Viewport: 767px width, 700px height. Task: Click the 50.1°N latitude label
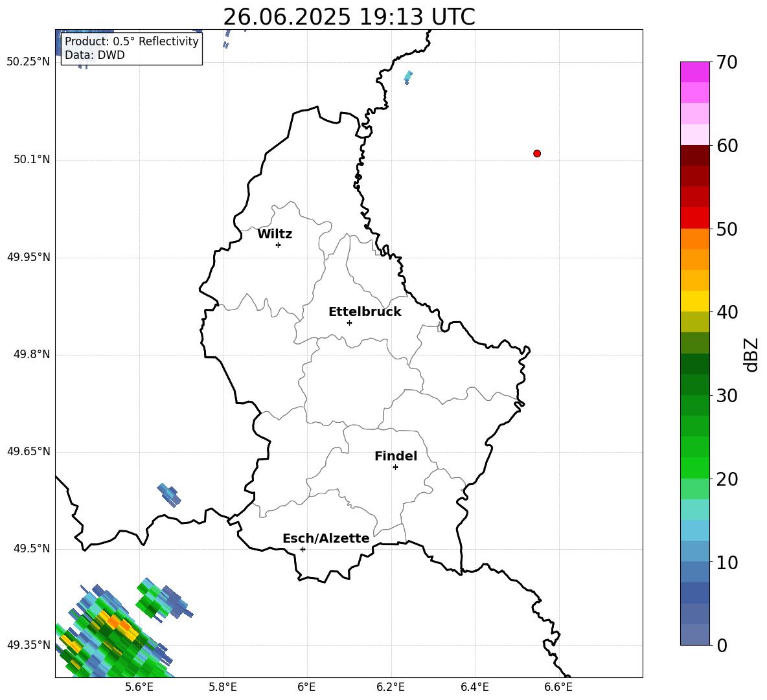pyautogui.click(x=32, y=160)
